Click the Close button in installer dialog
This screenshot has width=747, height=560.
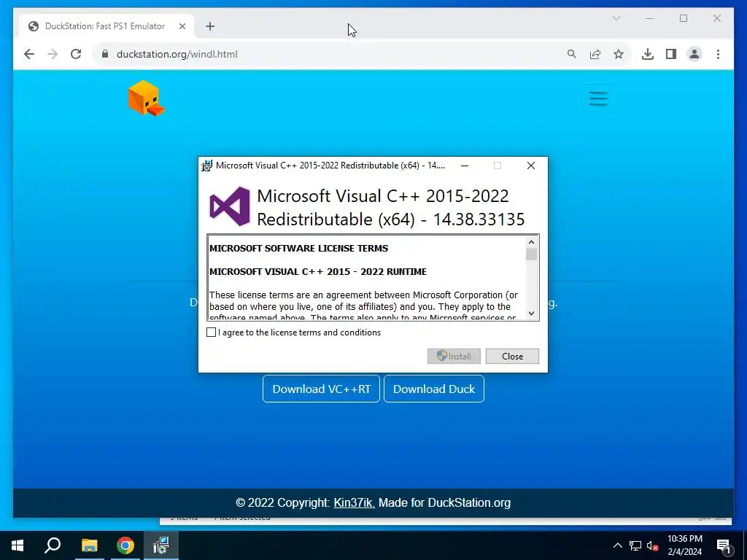[512, 356]
